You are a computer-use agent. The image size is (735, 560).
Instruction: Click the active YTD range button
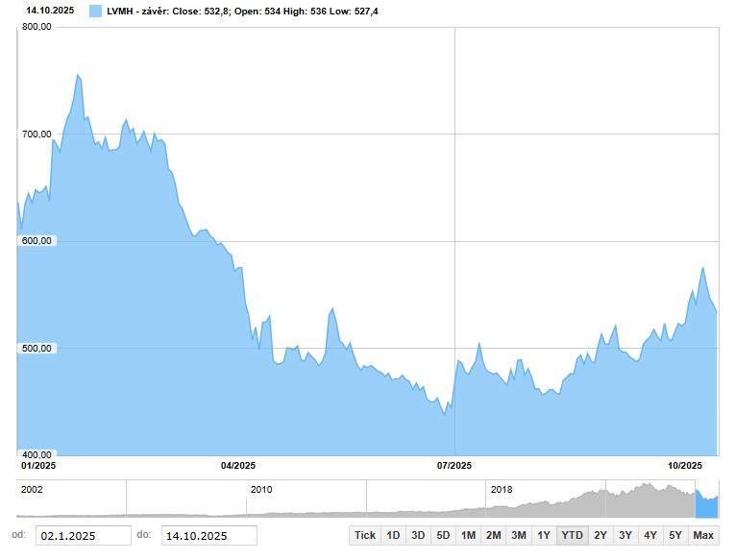tap(572, 535)
